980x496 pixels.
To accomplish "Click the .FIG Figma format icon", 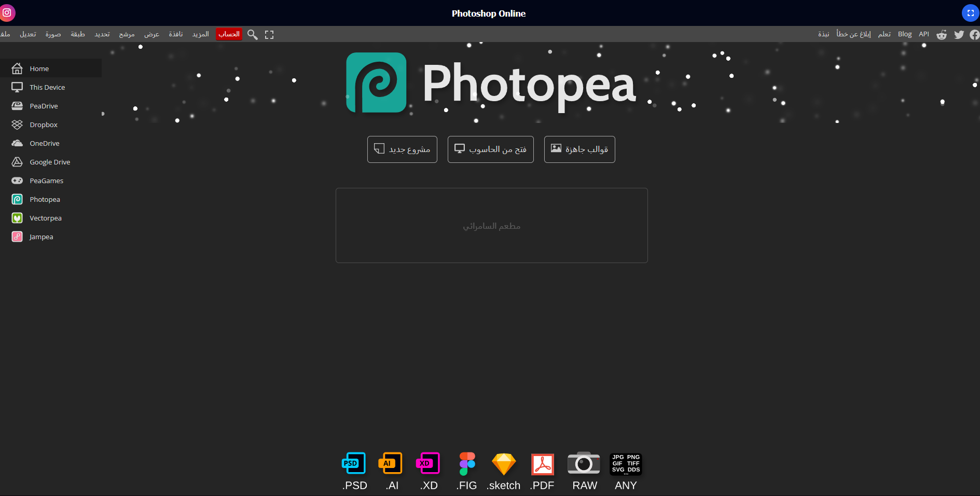I will (467, 464).
